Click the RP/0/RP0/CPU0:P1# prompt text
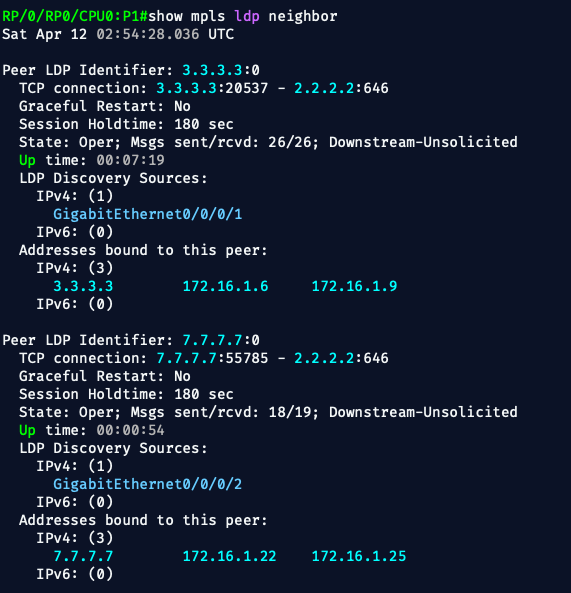Viewport: 571px width, 593px height. 75,17
